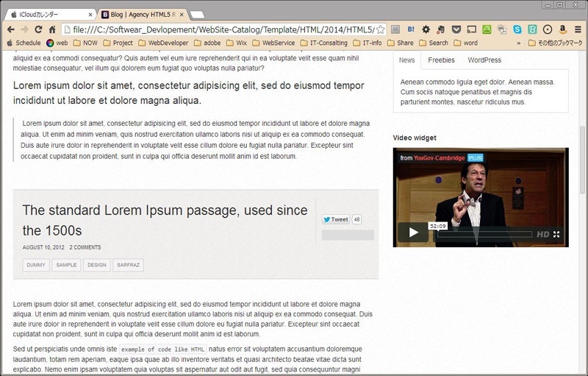Image resolution: width=588 pixels, height=376 pixels.
Task: Open the web bookmark
Action: pos(57,43)
